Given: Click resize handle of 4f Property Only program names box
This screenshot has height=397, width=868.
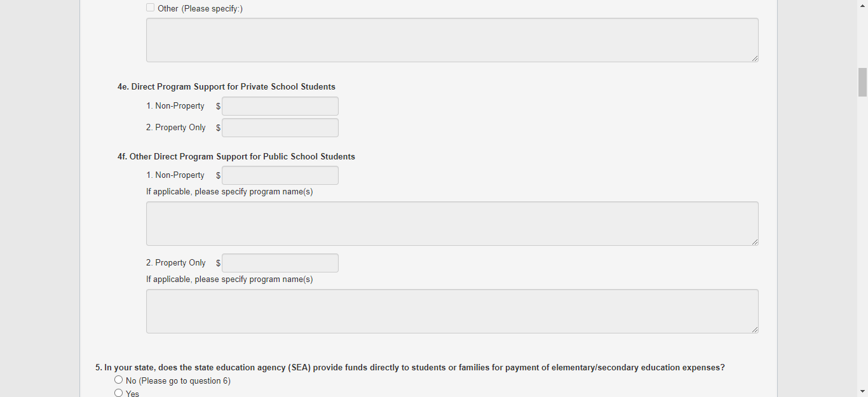Looking at the screenshot, I should coord(755,330).
